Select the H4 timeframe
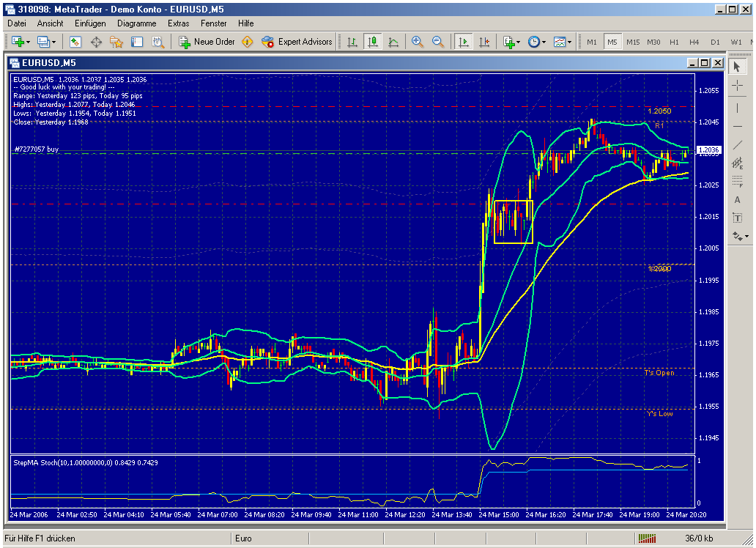The width and height of the screenshot is (756, 548). tap(694, 42)
